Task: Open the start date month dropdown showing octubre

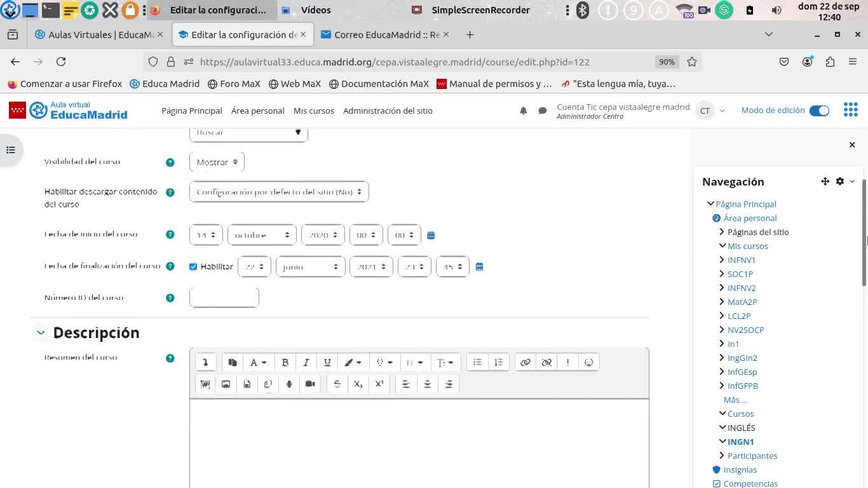Action: pos(262,235)
